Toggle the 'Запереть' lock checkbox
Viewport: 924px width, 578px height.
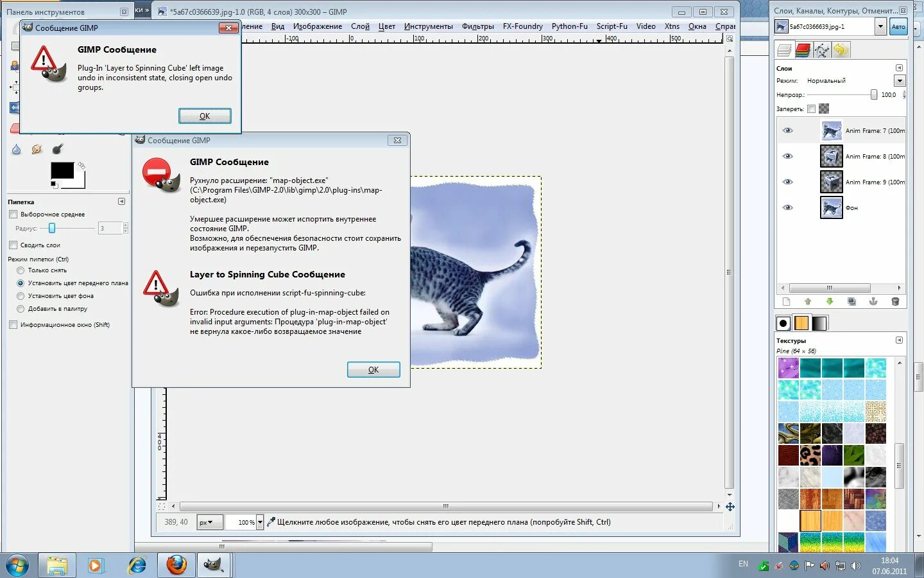[x=811, y=109]
